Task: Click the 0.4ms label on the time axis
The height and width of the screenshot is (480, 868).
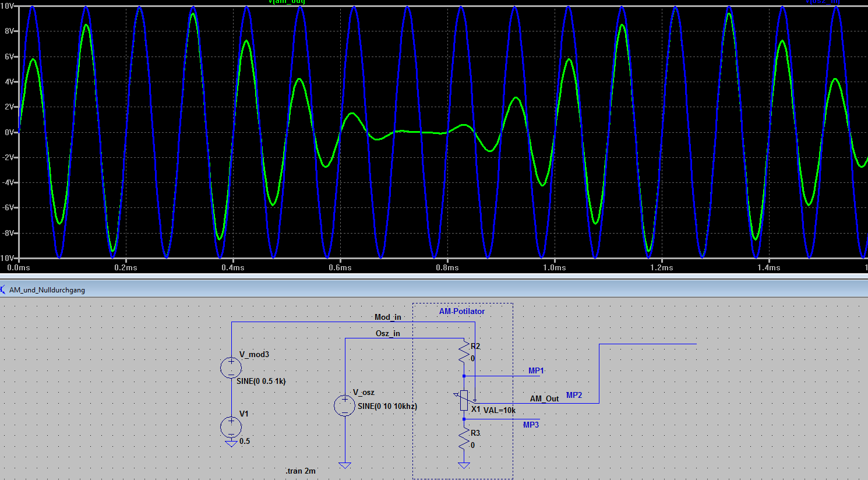Action: pos(232,267)
